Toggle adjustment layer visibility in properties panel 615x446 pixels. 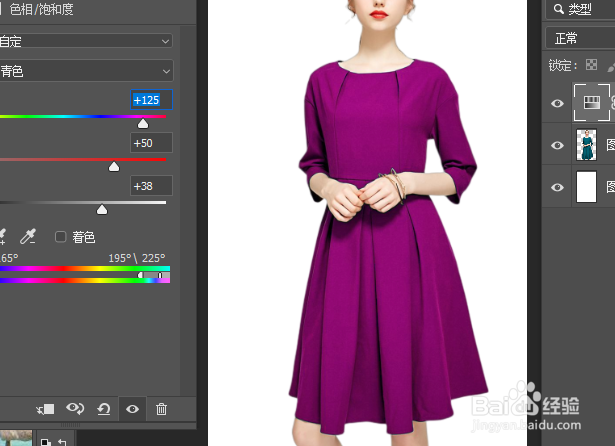click(133, 409)
